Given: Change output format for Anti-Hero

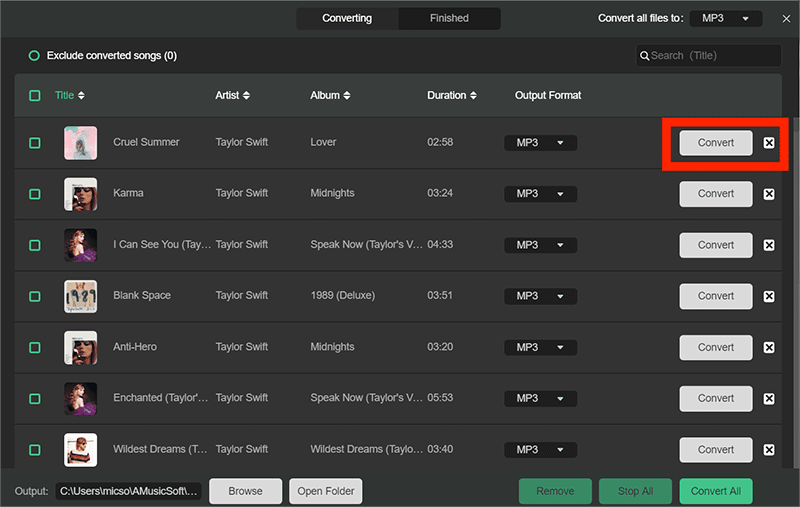Looking at the screenshot, I should coord(540,347).
